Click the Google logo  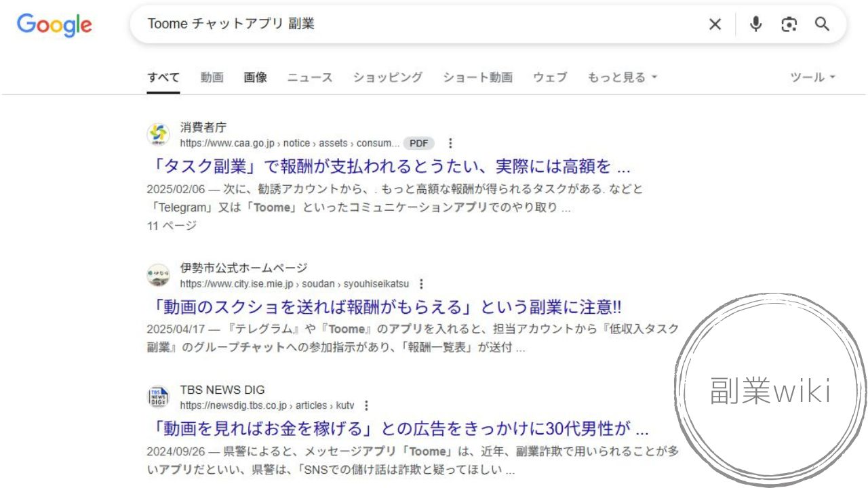click(54, 25)
